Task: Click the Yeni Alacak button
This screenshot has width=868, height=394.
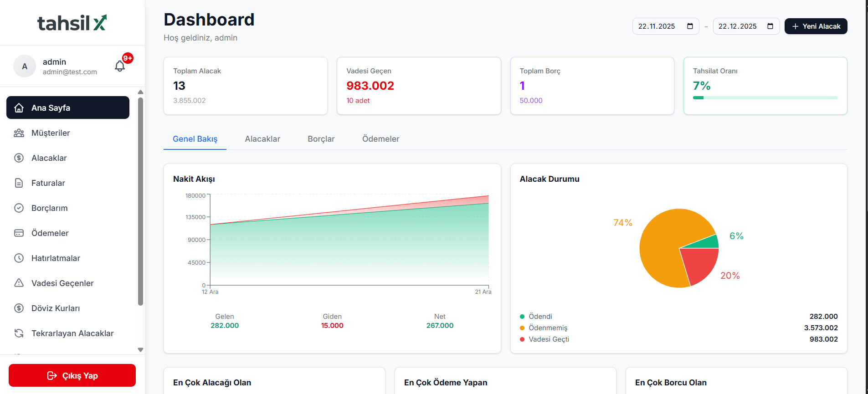Action: click(816, 26)
